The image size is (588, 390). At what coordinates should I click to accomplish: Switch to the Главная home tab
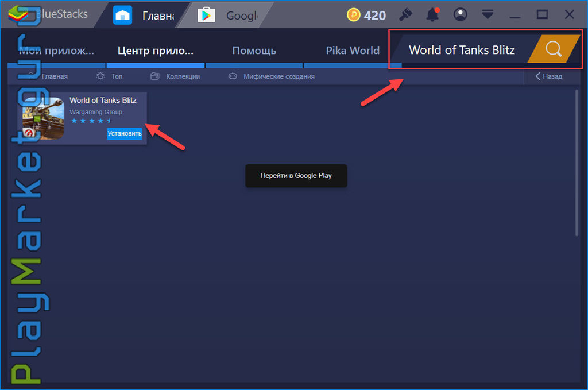tap(144, 16)
